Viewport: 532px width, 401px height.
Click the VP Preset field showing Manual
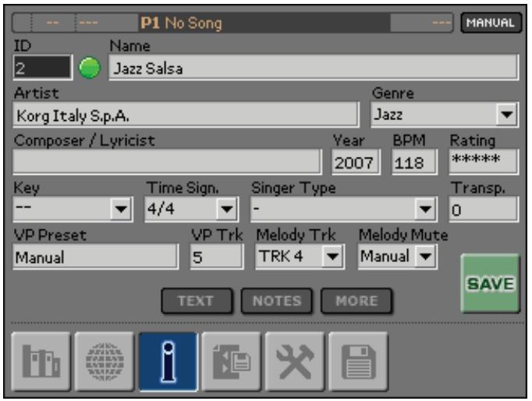[96, 257]
